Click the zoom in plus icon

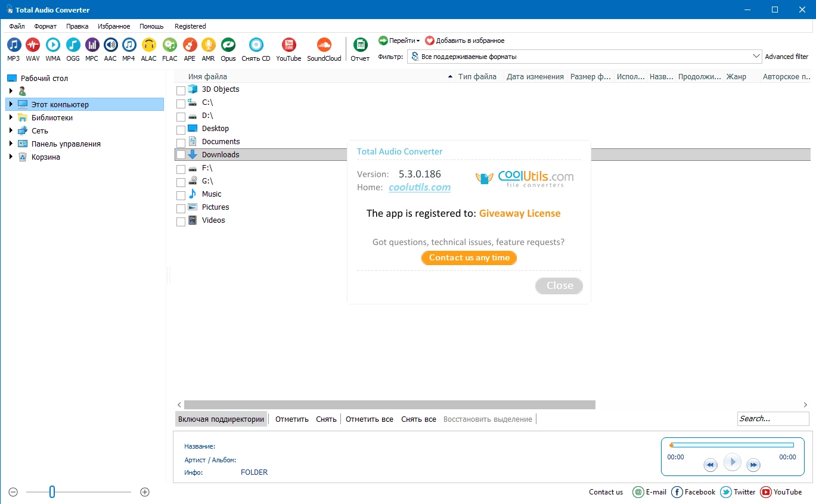coord(145,492)
